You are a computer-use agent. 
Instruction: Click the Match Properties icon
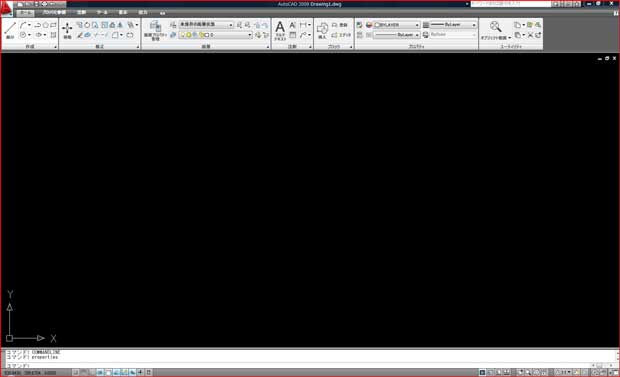pos(359,25)
